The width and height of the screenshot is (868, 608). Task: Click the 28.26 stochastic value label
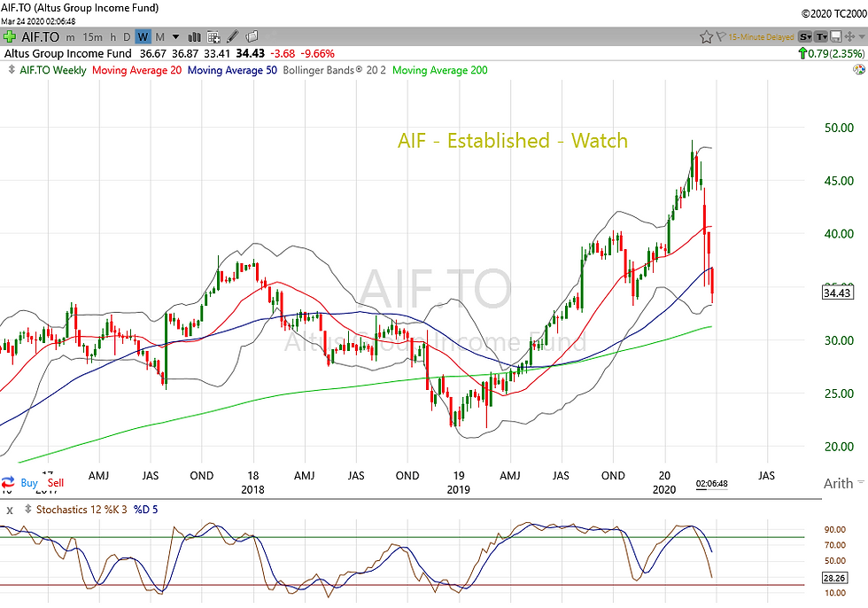click(834, 578)
